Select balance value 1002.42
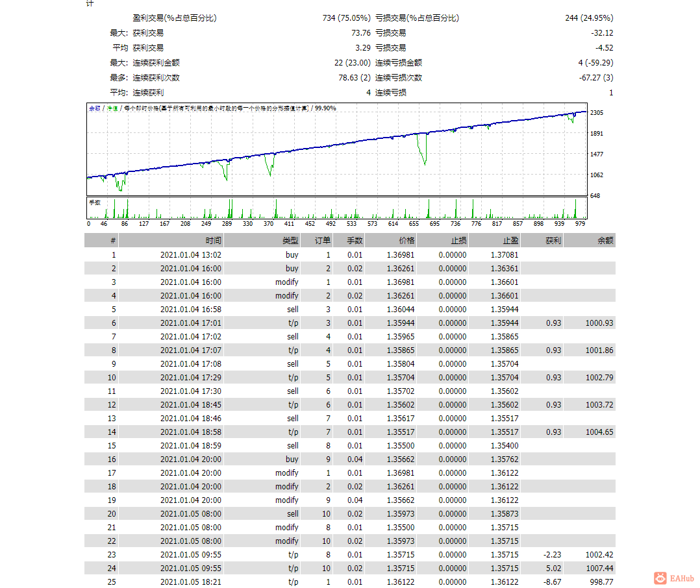 coord(599,554)
